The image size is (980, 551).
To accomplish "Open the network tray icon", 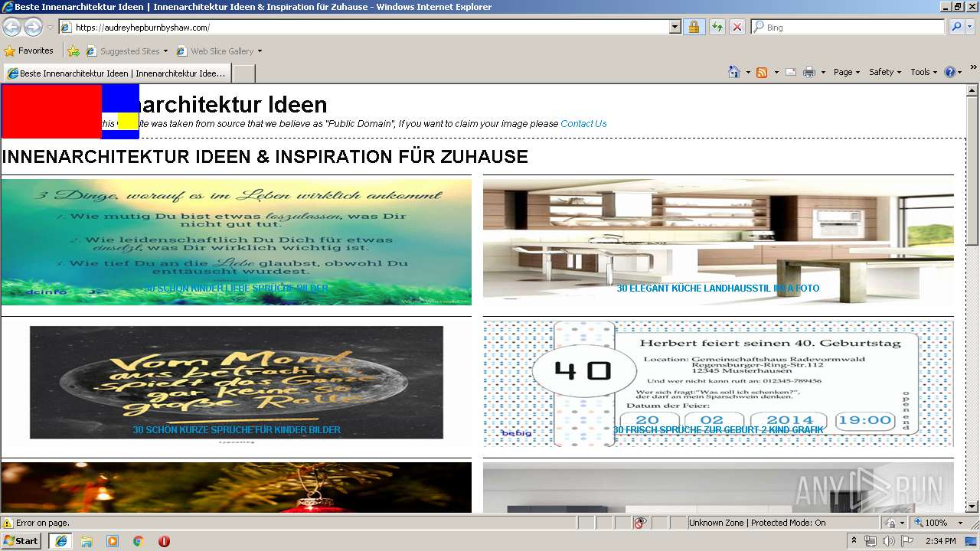I will point(871,541).
